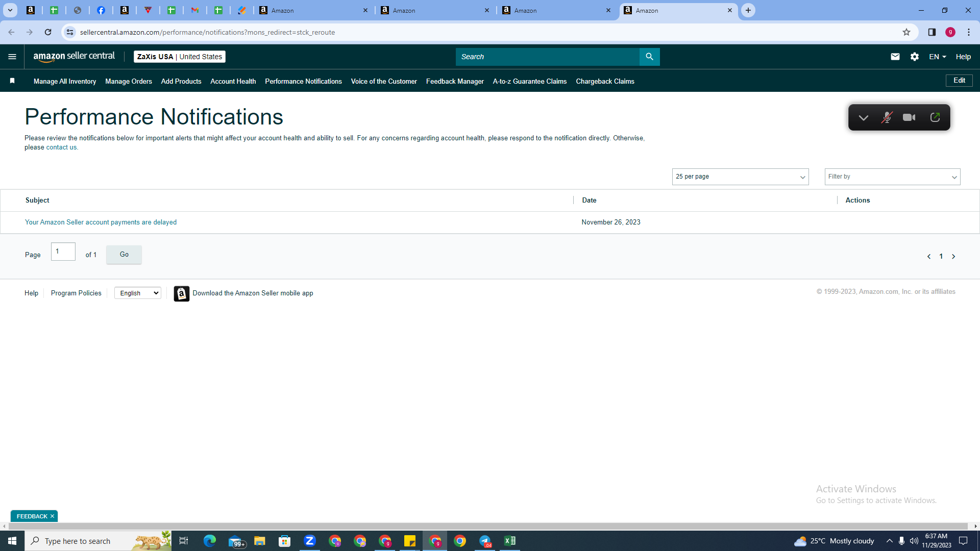Collapse the floating meeting toolbar chevron
The height and width of the screenshot is (551, 980).
[x=864, y=118]
